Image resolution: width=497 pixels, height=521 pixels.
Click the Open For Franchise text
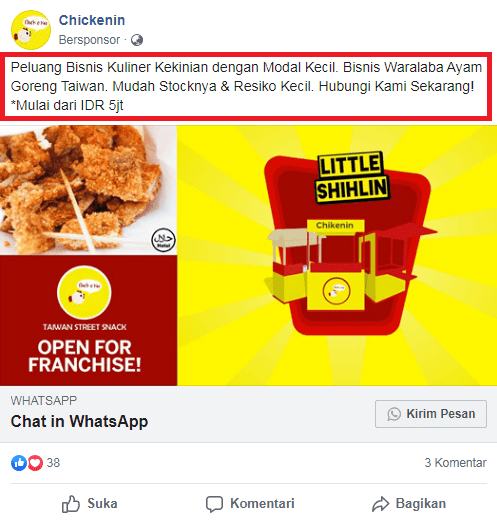tap(84, 356)
